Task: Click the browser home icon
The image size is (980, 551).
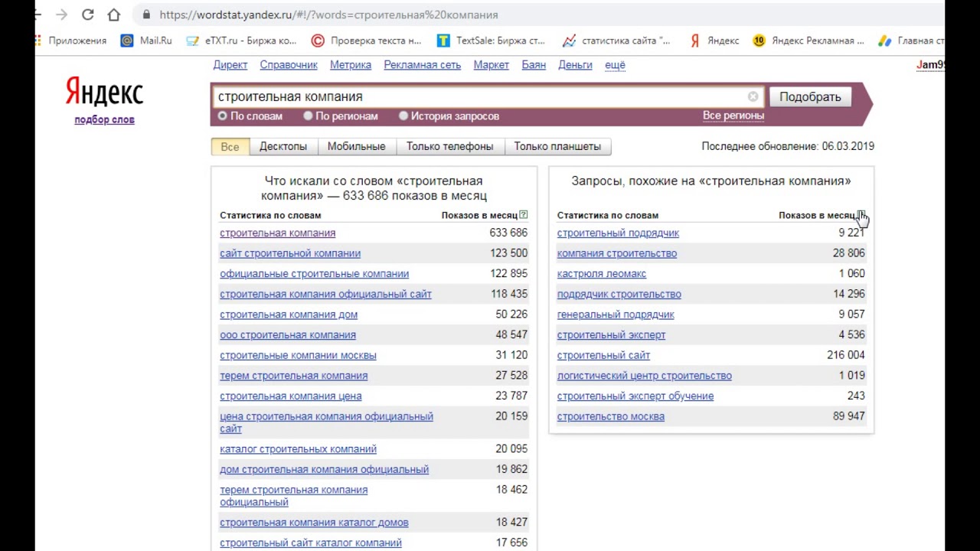Action: point(114,15)
